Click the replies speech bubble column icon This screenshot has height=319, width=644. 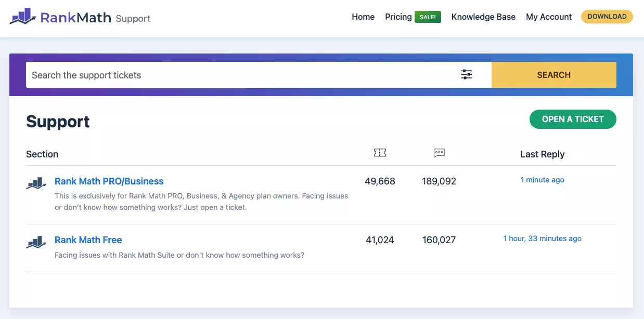click(x=439, y=153)
